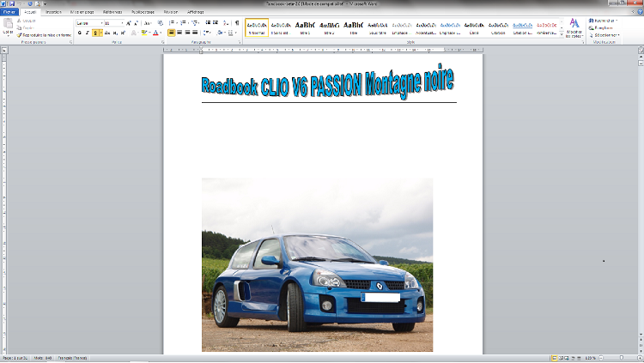This screenshot has height=363, width=644.
Task: Click Increase Indent icon
Action: pyautogui.click(x=216, y=23)
